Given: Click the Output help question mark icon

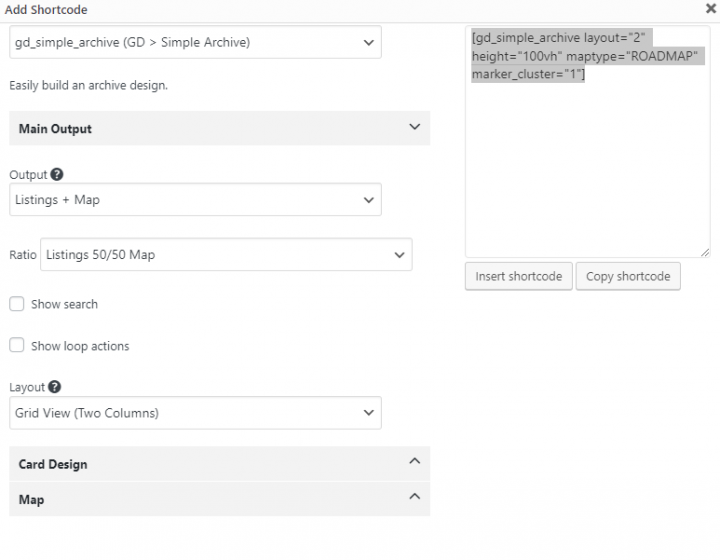Looking at the screenshot, I should coord(57,175).
